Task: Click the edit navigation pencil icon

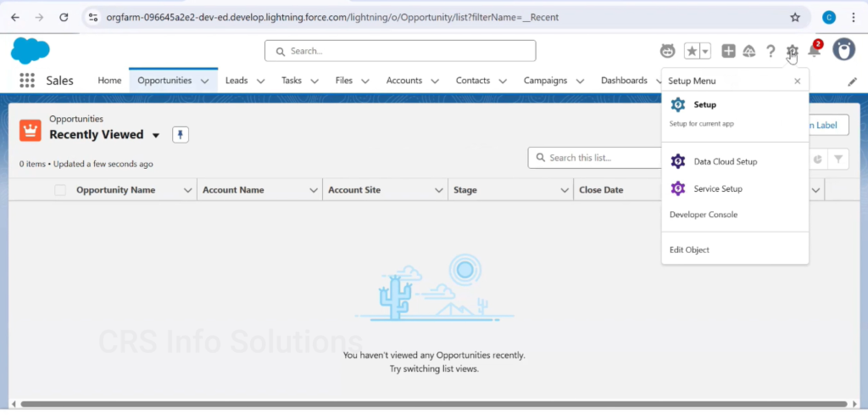Action: (853, 81)
